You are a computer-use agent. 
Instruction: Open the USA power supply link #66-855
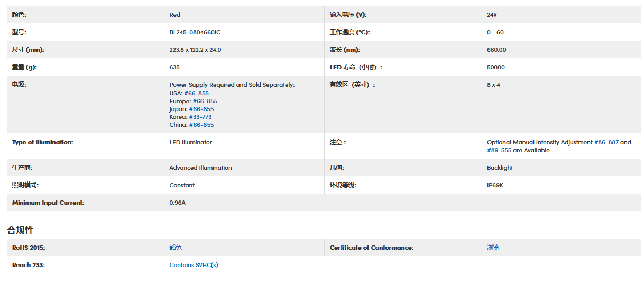pyautogui.click(x=196, y=93)
